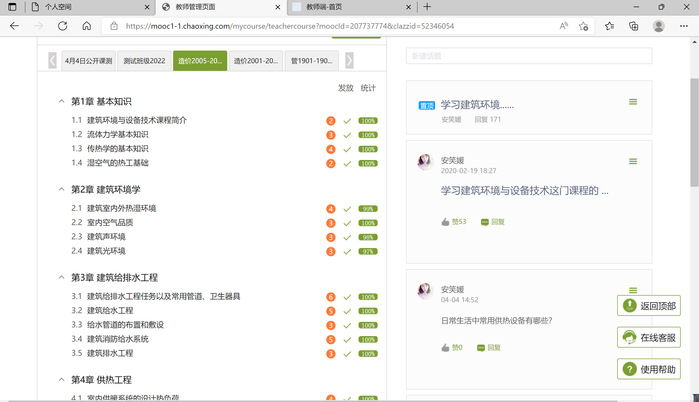The image size is (699, 402).
Task: Click the 100% progress badge for 1.3 传热学的基本知识
Action: [368, 149]
